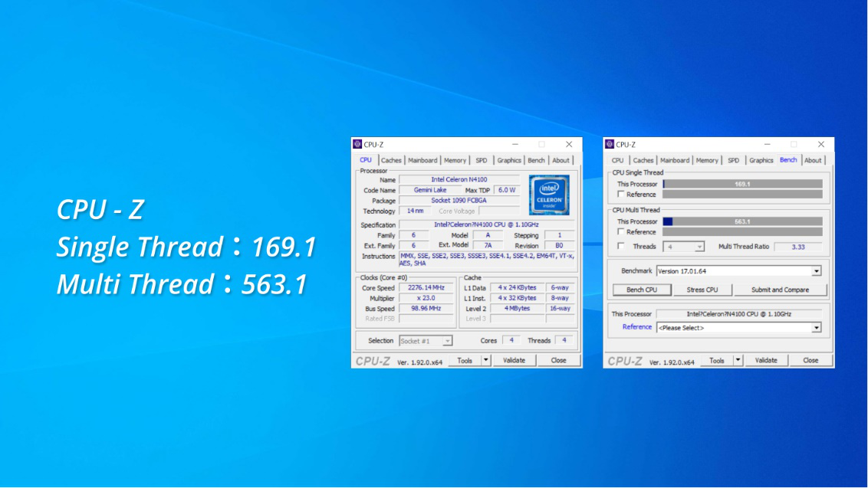868x488 pixels.
Task: Click the blue Reference link label
Action: (636, 327)
